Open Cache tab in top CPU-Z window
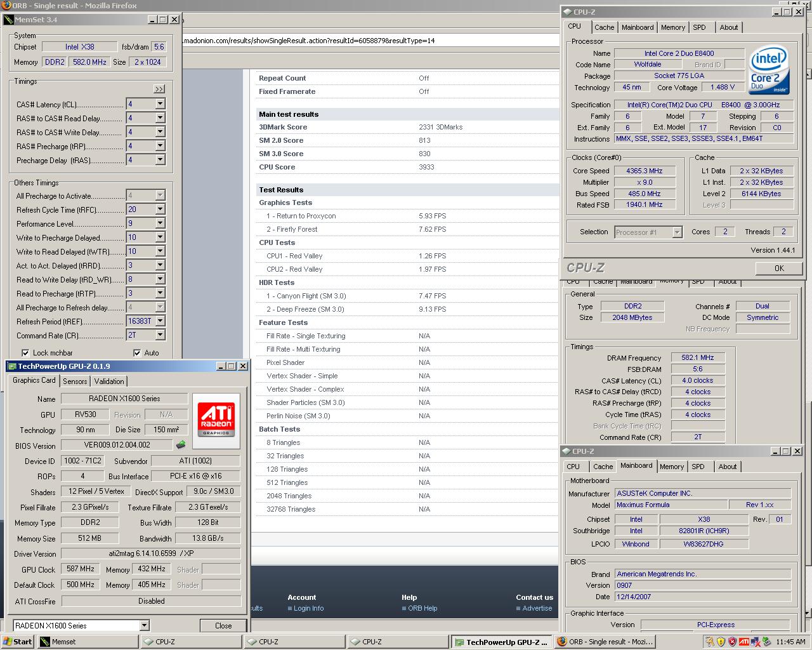 (604, 27)
